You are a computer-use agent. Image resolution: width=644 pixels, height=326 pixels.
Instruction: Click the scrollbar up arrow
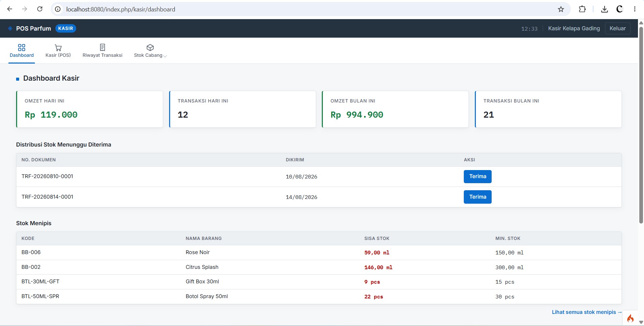[641, 23]
